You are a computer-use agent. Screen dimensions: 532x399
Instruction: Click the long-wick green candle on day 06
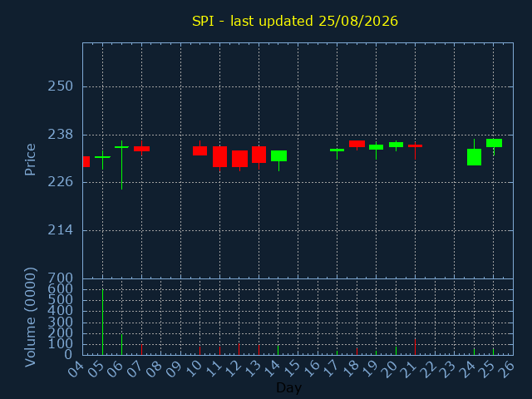click(x=122, y=165)
